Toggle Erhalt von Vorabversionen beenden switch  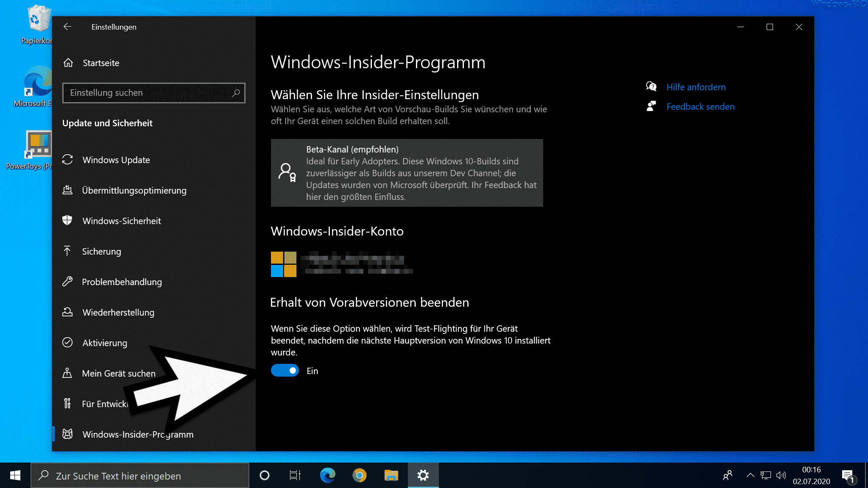point(285,371)
